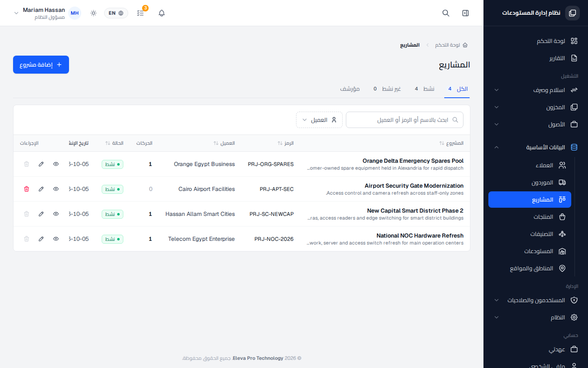The image size is (588, 368).
Task: Edit Orange Delta Emergency Spares Pool project
Action: pos(41,164)
